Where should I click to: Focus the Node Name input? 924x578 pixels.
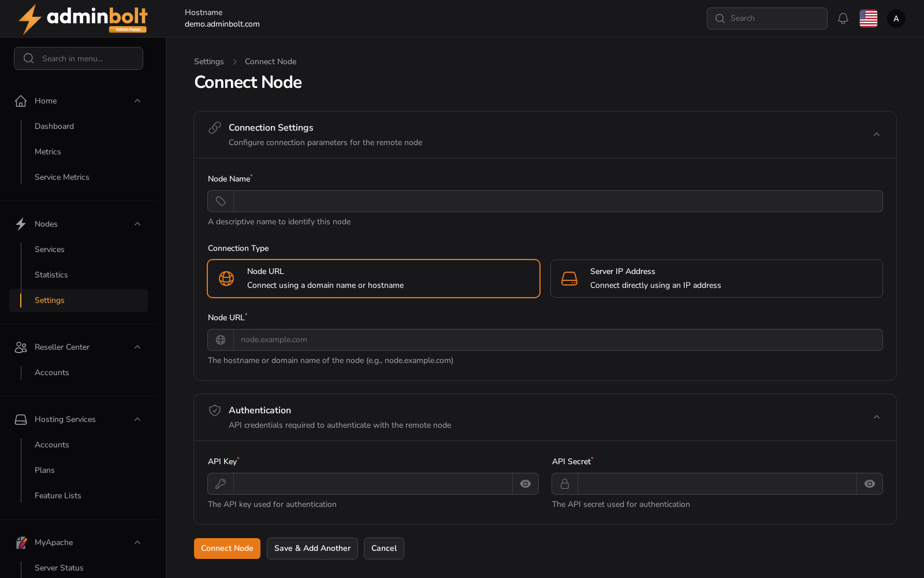pyautogui.click(x=558, y=201)
